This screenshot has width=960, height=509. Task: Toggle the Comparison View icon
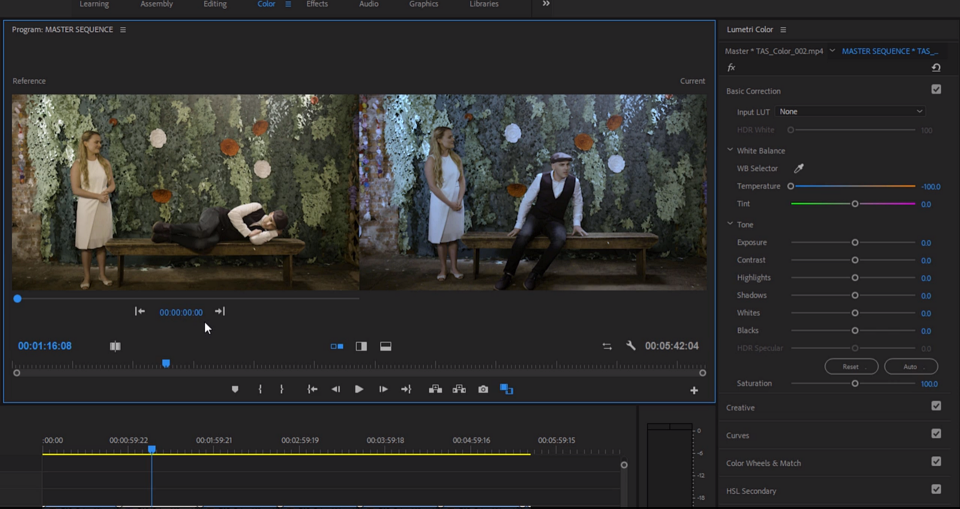506,389
